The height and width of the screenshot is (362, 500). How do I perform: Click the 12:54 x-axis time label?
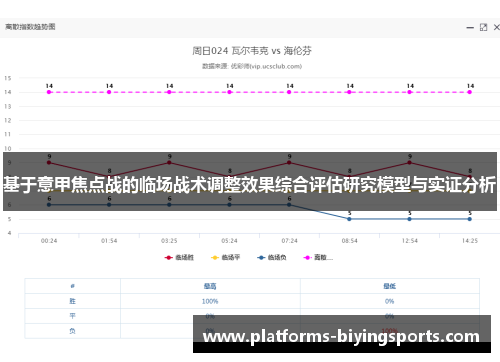[x=410, y=241]
